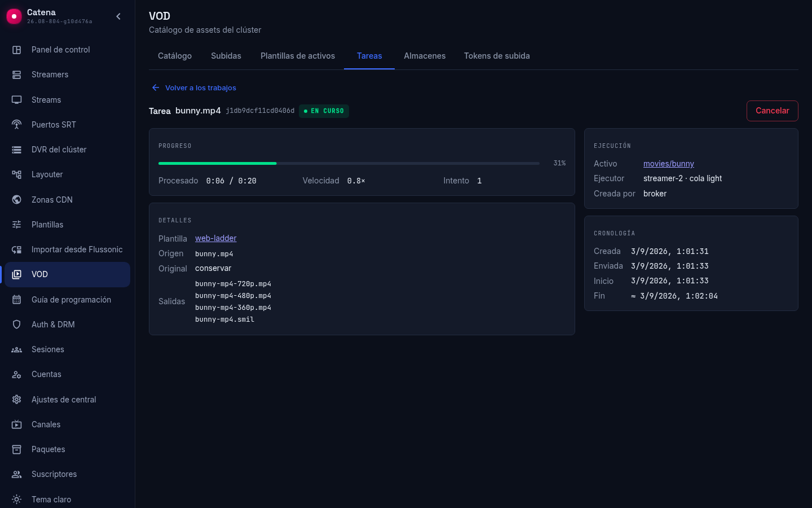This screenshot has height=508, width=812.
Task: Switch theme via Tema claro label
Action: click(x=51, y=500)
